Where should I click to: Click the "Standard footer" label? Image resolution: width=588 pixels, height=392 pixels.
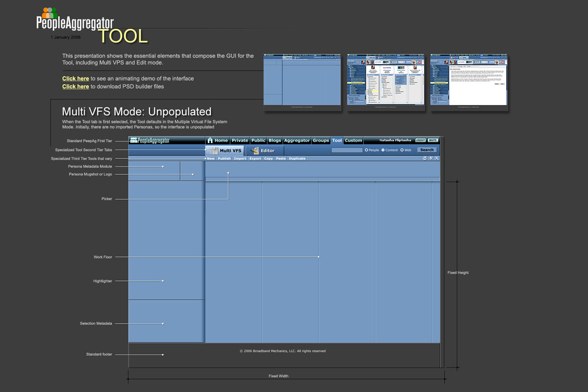[x=99, y=355]
